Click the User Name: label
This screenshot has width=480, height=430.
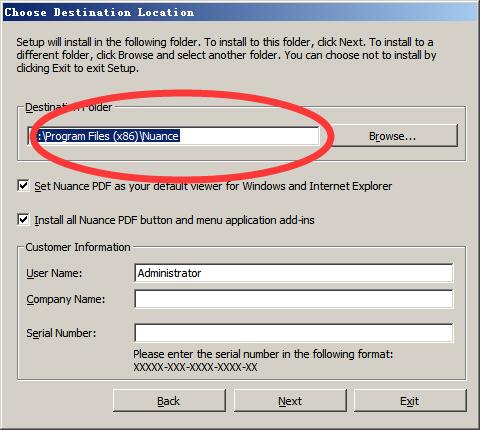54,273
